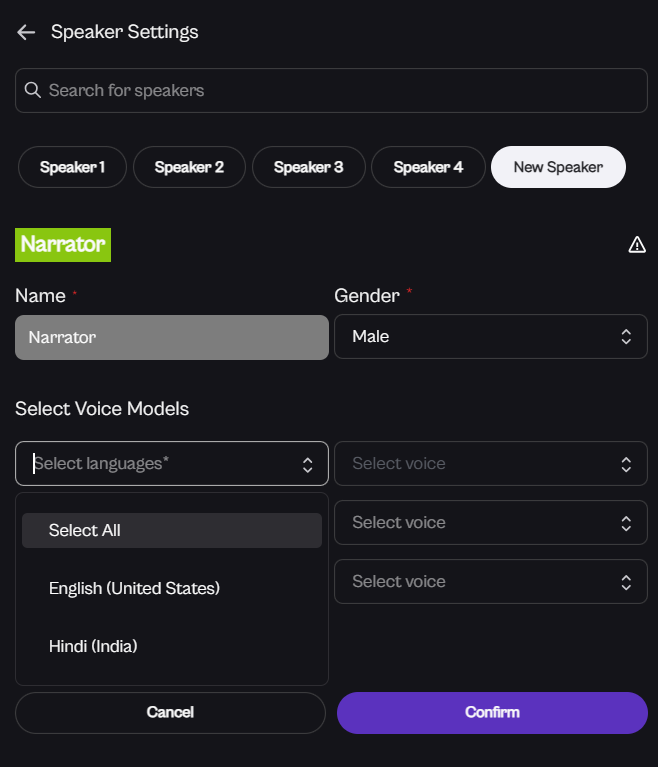Image resolution: width=658 pixels, height=767 pixels.
Task: Focus the Search for speakers field
Action: (x=340, y=90)
